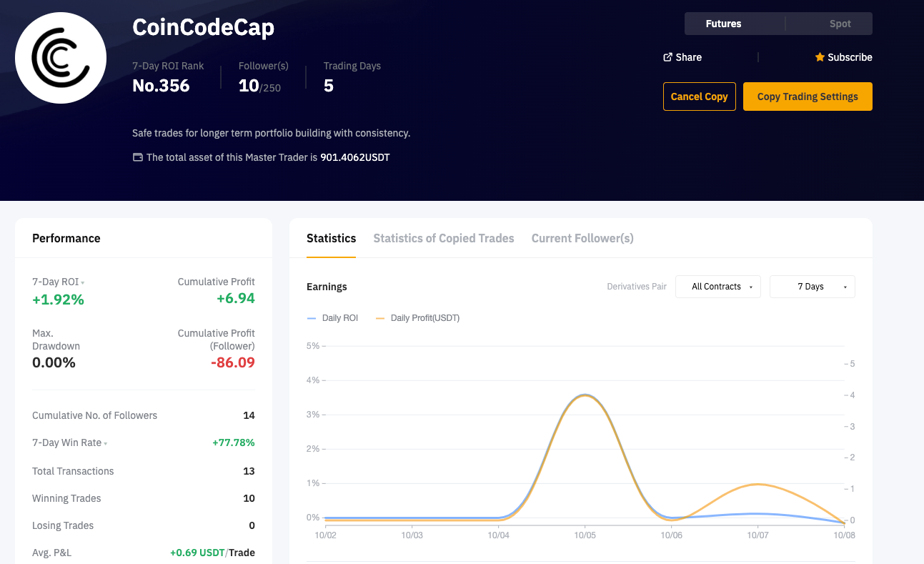This screenshot has height=564, width=924.
Task: Click the Derivatives Pair label
Action: tap(637, 287)
